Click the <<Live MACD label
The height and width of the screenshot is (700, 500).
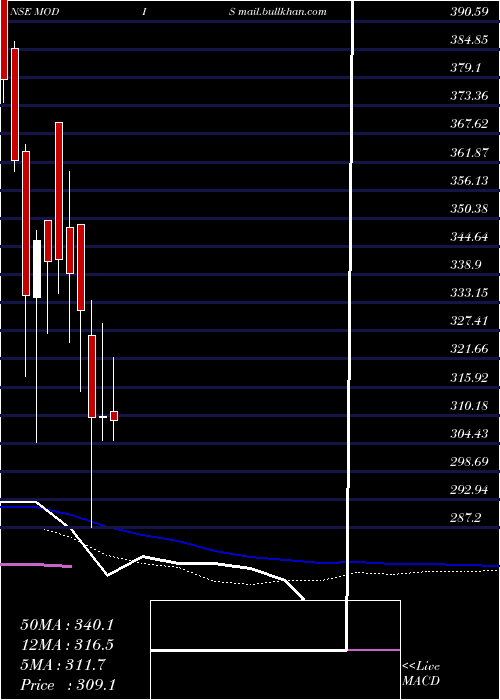point(421,674)
